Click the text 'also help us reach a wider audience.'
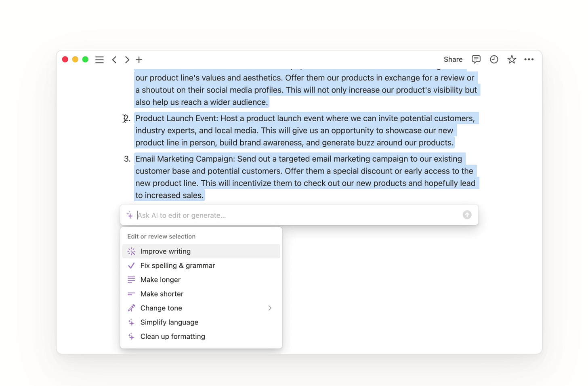The image size is (588, 386). pyautogui.click(x=202, y=102)
